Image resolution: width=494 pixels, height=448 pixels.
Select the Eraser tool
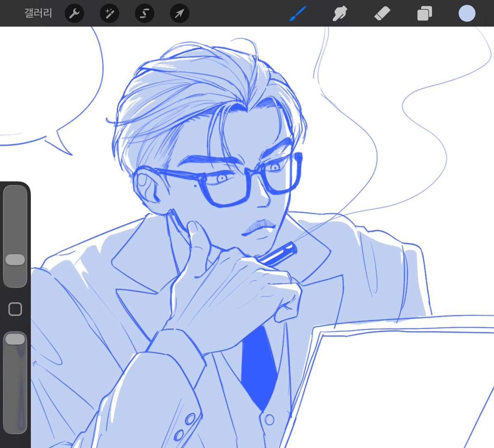coord(382,14)
